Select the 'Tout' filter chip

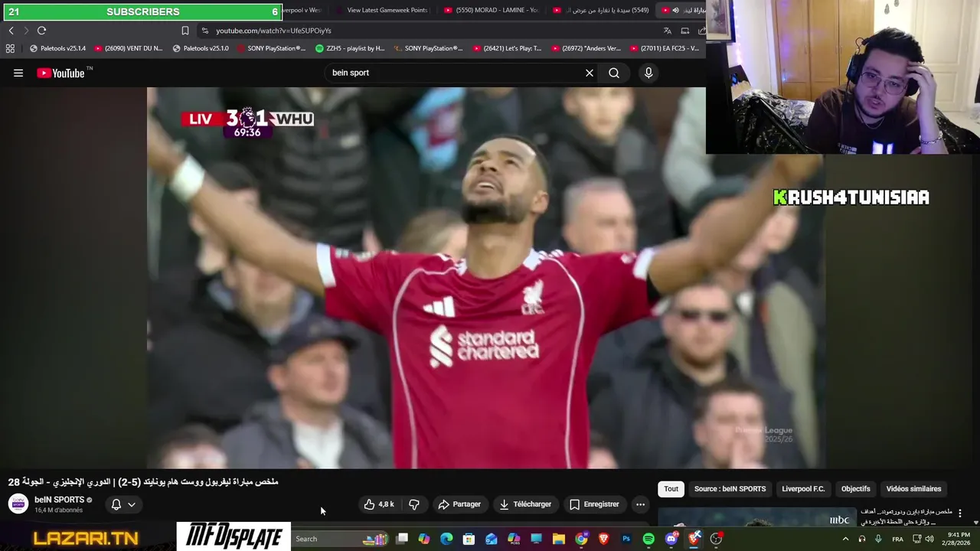[x=671, y=489]
